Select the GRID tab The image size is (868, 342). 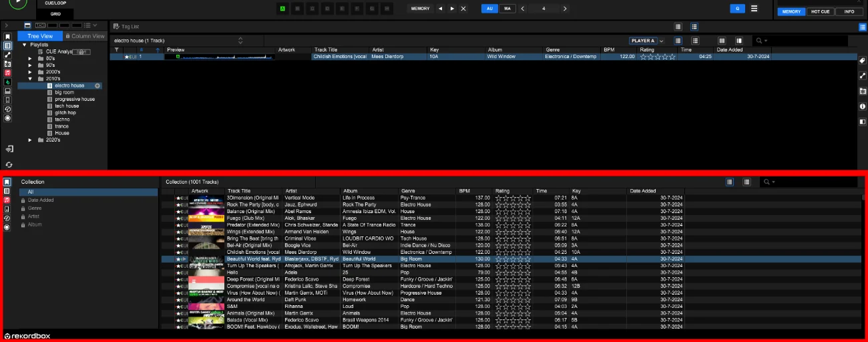55,13
